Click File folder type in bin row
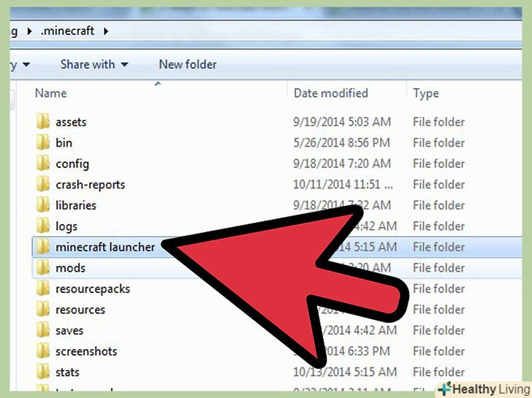The width and height of the screenshot is (532, 398). point(438,142)
